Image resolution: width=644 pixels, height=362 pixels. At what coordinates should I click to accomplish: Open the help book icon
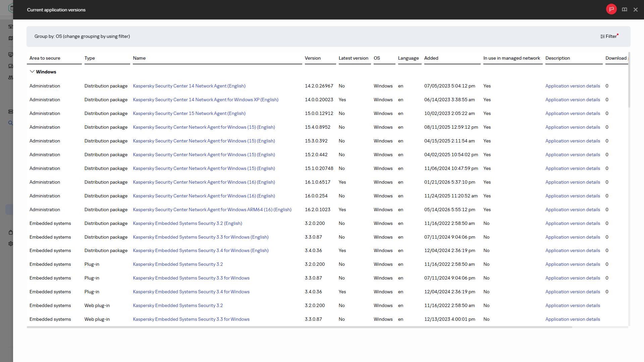point(624,9)
